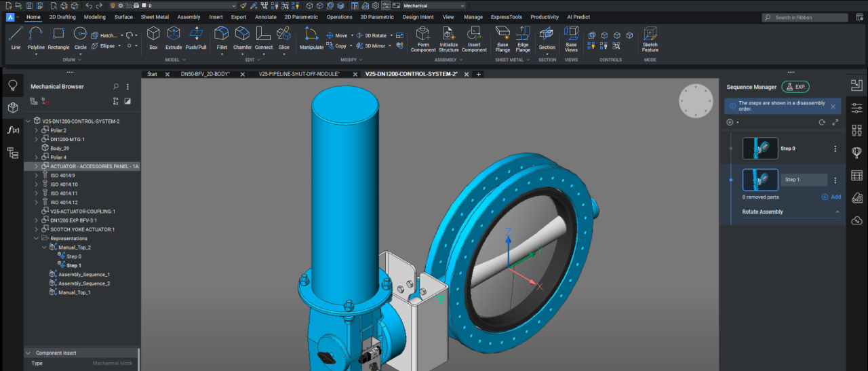Open the DN50-BFV_2D-BODY document tab
868x371 pixels.
[205, 74]
